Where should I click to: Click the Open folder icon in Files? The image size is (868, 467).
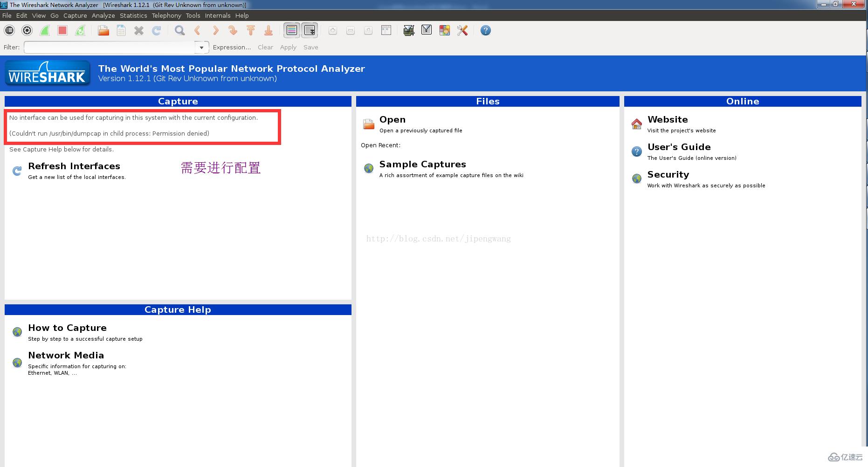click(x=369, y=124)
